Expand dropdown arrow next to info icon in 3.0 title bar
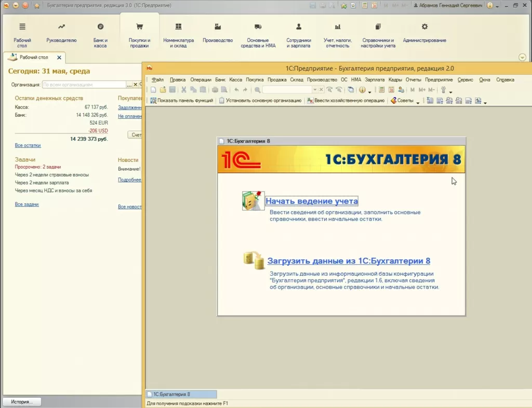Image resolution: width=532 pixels, height=408 pixels. 497,6
